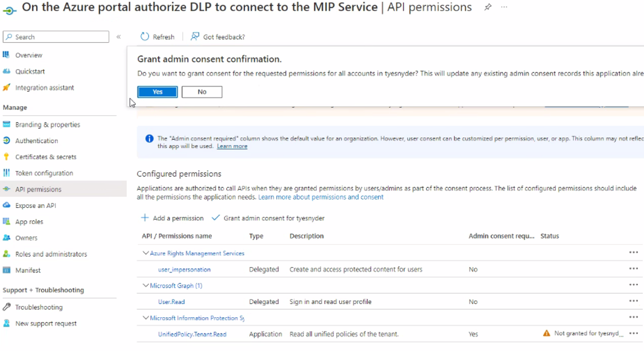Click the plus icon for Add a permission
644x351 pixels.
pos(145,218)
